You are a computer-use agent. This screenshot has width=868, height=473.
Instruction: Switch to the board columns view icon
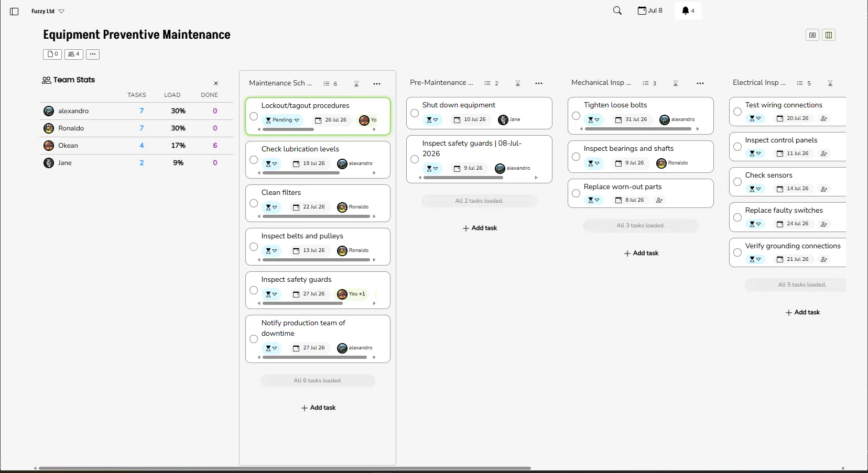coord(829,35)
